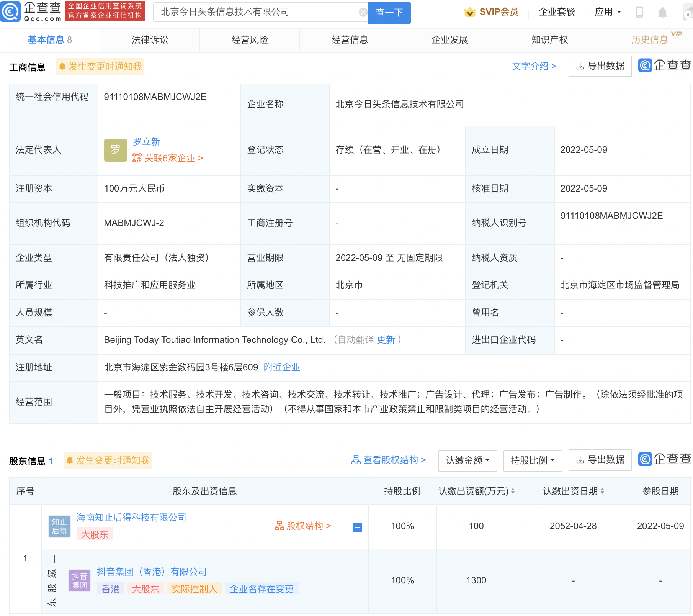The width and height of the screenshot is (693, 616).
Task: Clear the search box with the x icon
Action: point(363,12)
